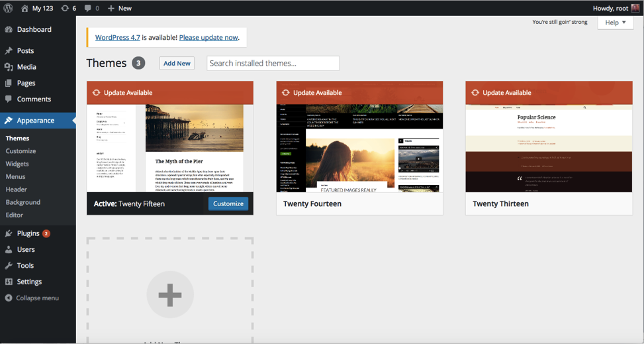Screen dimensions: 644x344
Task: Expand the Help dropdown tab
Action: click(616, 23)
